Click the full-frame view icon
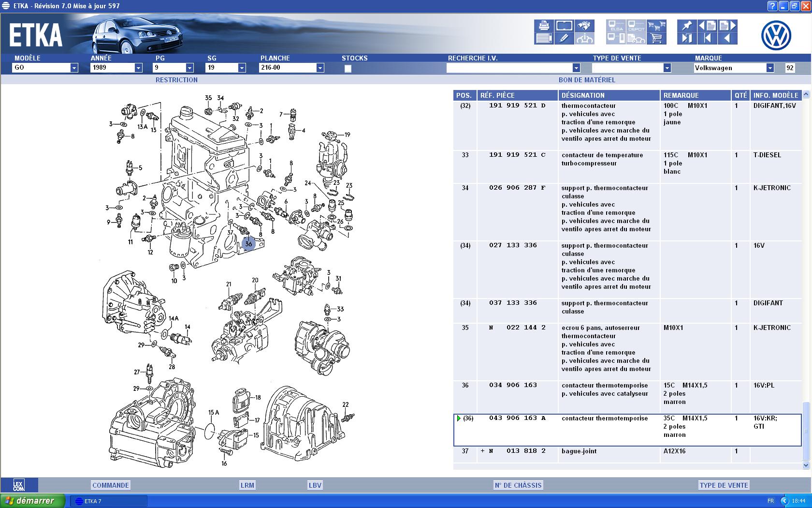Image resolution: width=812 pixels, height=508 pixels. coord(564,26)
